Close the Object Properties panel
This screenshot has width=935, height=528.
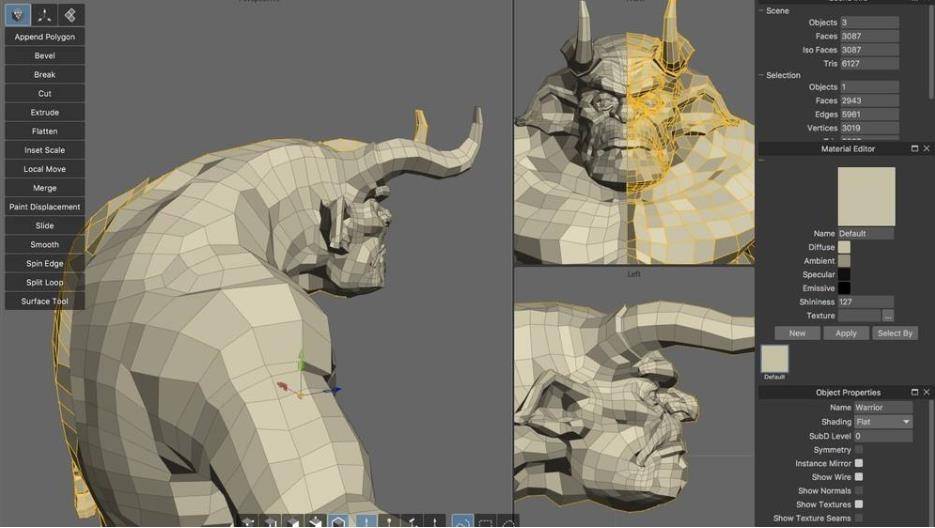pyautogui.click(x=926, y=392)
